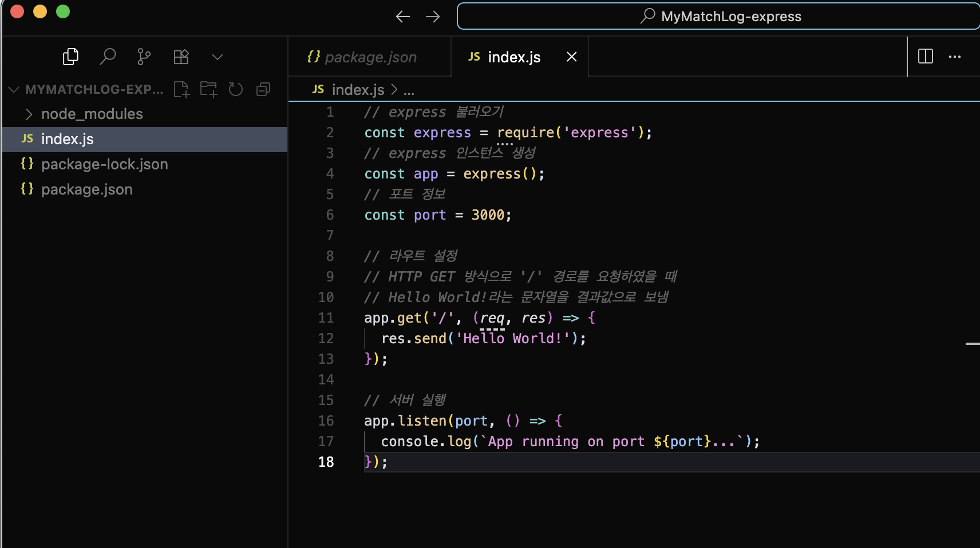Viewport: 980px width, 548px height.
Task: Click the green fullscreen window button
Action: tap(63, 11)
